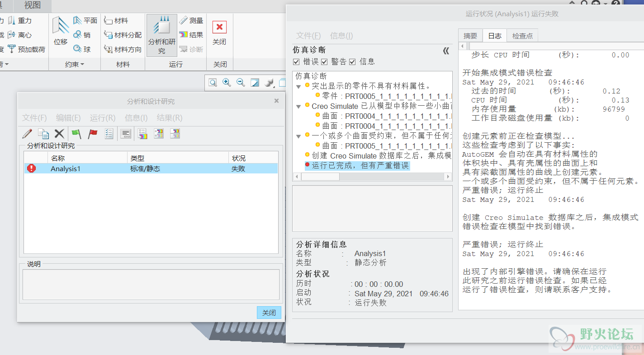
Task: Select the 创建 Creo Simulate 数据库之后 entry
Action: (x=379, y=155)
